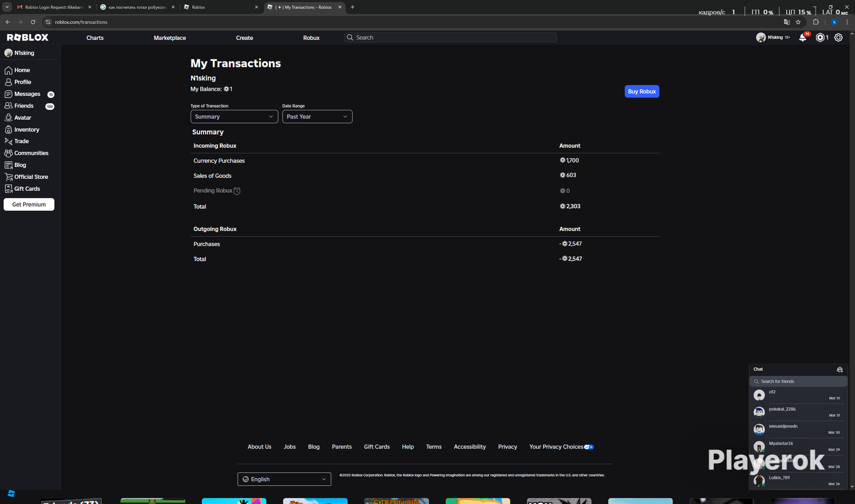Click the Get Premium button
Image resolution: width=855 pixels, height=504 pixels.
click(x=29, y=205)
